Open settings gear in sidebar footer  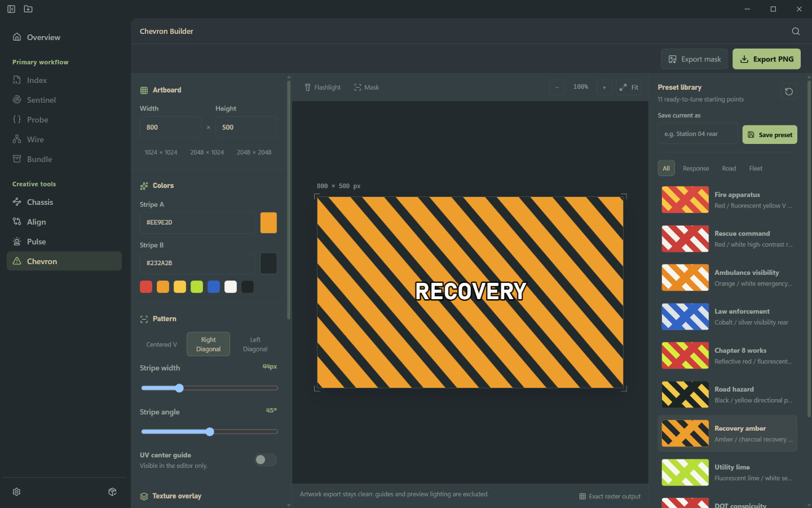tap(17, 492)
